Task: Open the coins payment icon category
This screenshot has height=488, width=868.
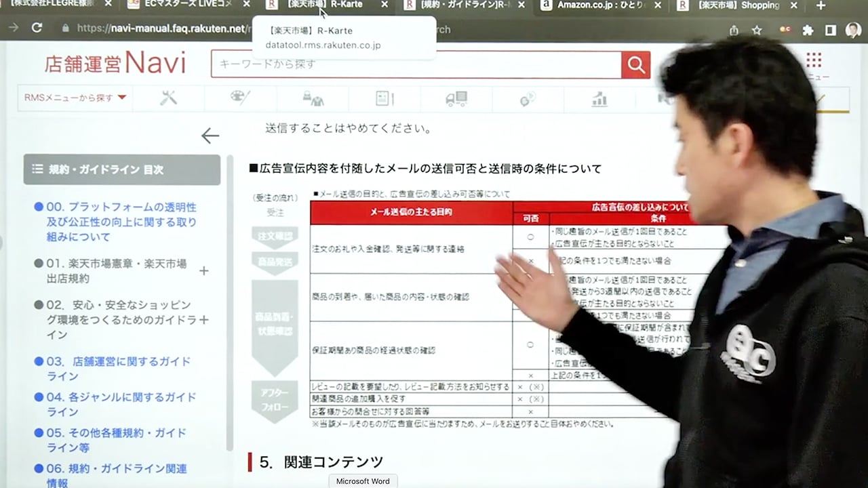Action: coord(528,100)
